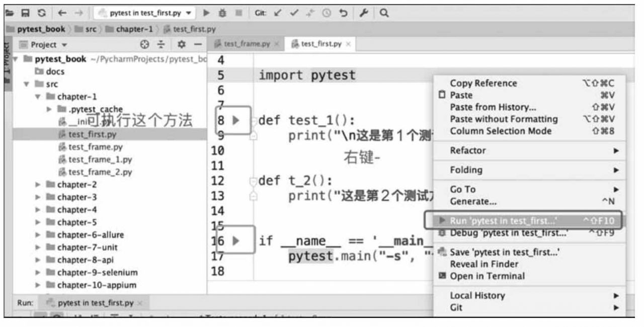Image resolution: width=644 pixels, height=327 pixels.
Task: Click the gutter run arrow at line 16
Action: [235, 241]
